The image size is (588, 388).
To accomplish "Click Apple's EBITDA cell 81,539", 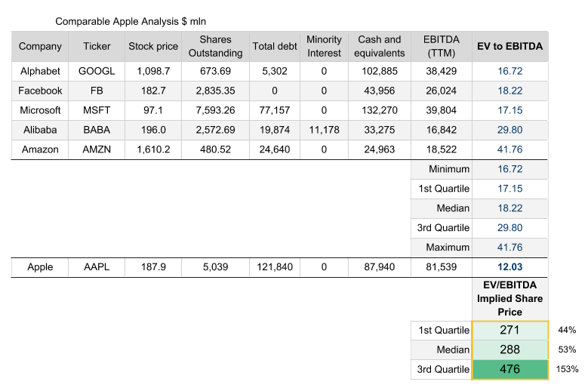I will [441, 267].
